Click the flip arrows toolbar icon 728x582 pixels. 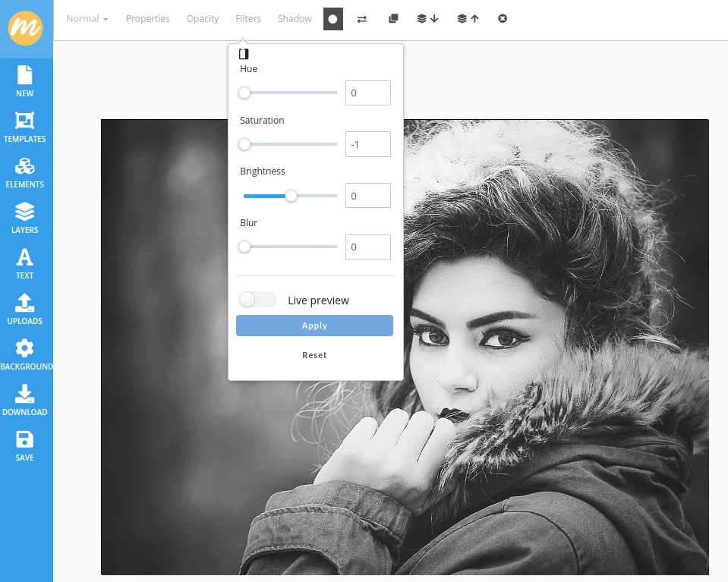point(362,19)
